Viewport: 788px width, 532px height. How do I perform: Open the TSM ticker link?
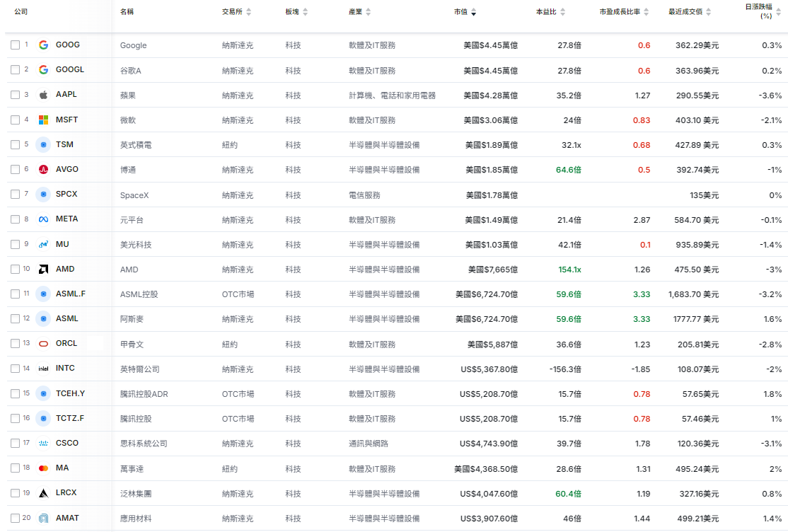point(64,144)
